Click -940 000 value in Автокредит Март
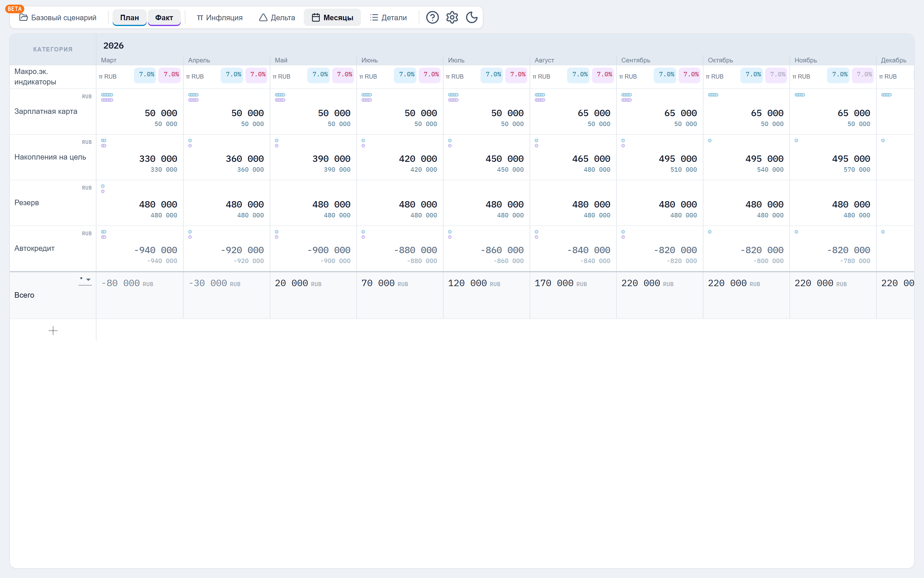 (155, 250)
